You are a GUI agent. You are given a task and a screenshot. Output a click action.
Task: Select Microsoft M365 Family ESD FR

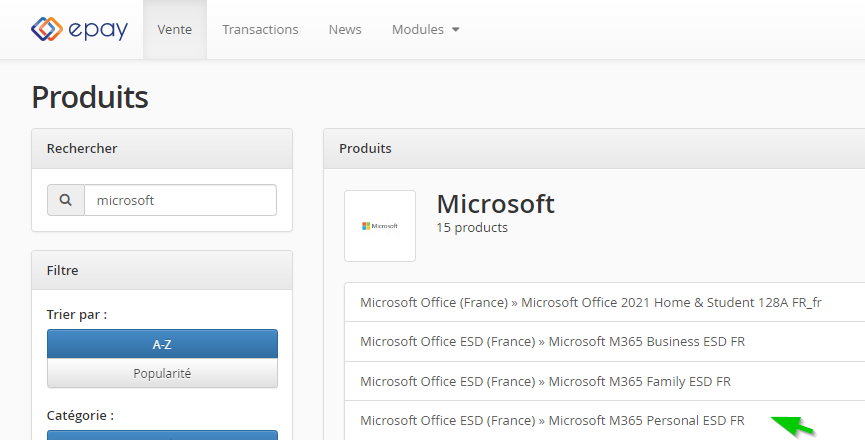click(605, 382)
